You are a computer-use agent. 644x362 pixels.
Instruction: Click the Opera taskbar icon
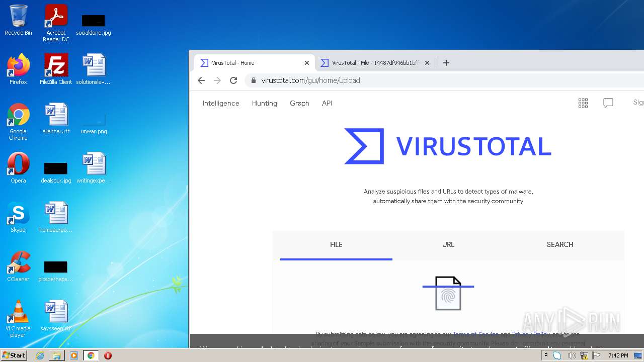(108, 355)
